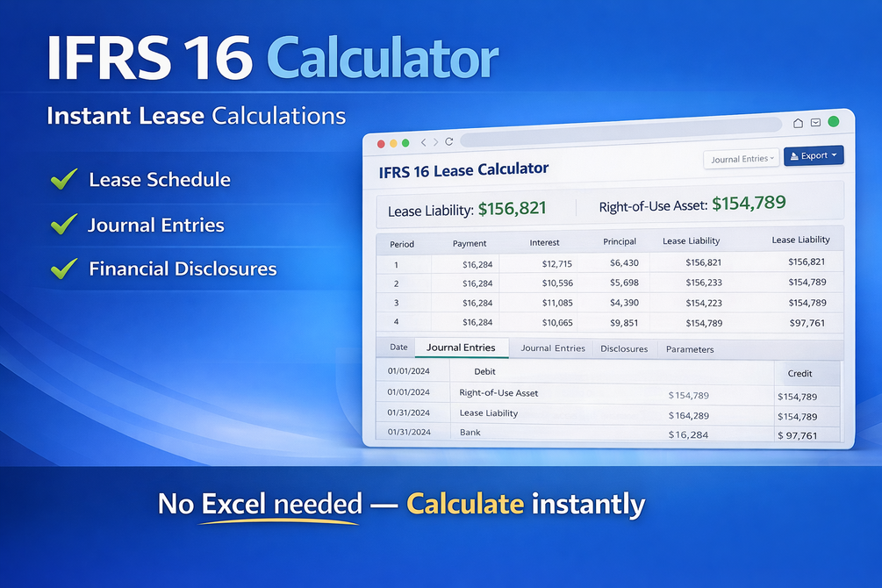Click the credit amount $ 97,761 in Bank row

coord(797,435)
